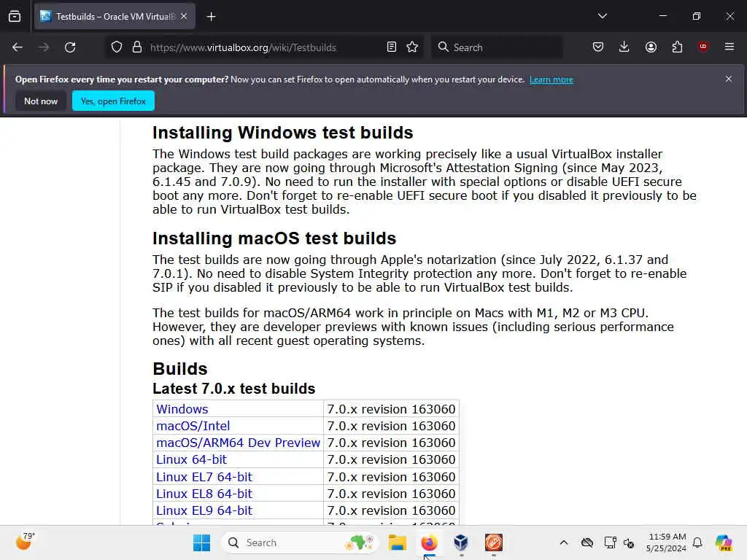This screenshot has height=560, width=747.
Task: Click the Not now button
Action: [41, 101]
